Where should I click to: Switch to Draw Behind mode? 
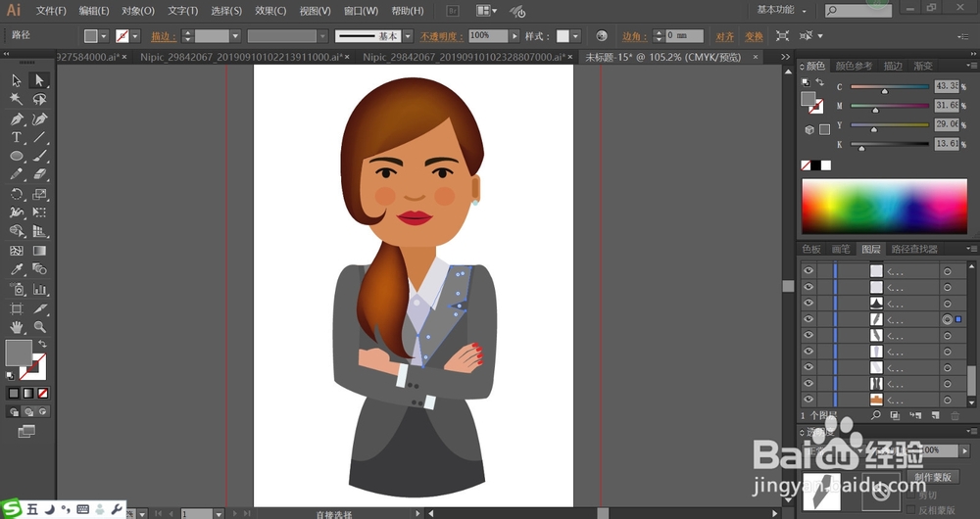click(x=28, y=411)
